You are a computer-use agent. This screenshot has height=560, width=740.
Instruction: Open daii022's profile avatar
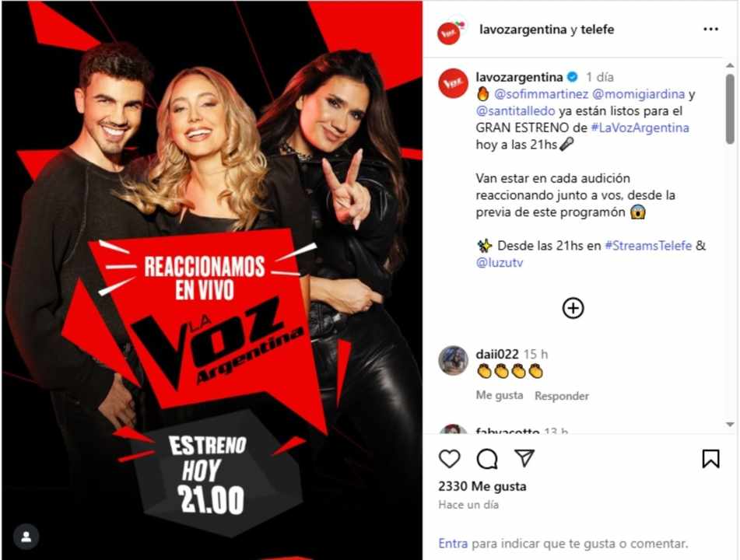coord(453,360)
